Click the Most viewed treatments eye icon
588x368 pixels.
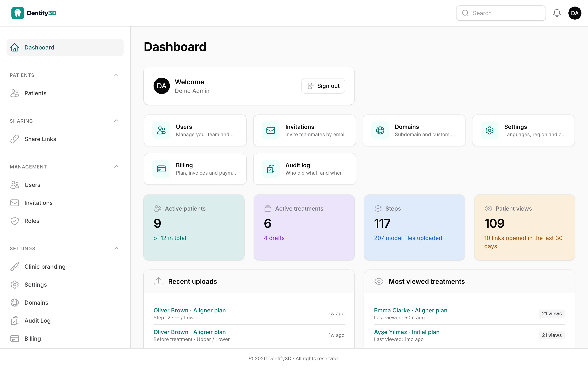coord(379,281)
